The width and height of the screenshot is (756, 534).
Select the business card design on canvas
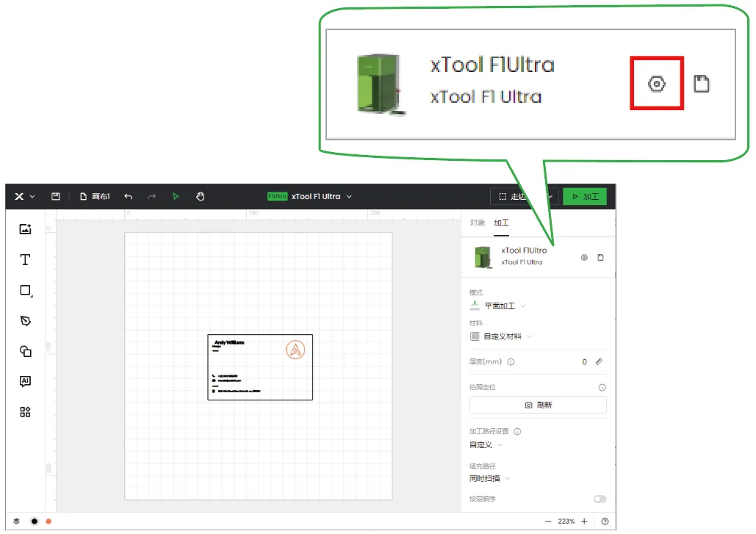coord(260,367)
